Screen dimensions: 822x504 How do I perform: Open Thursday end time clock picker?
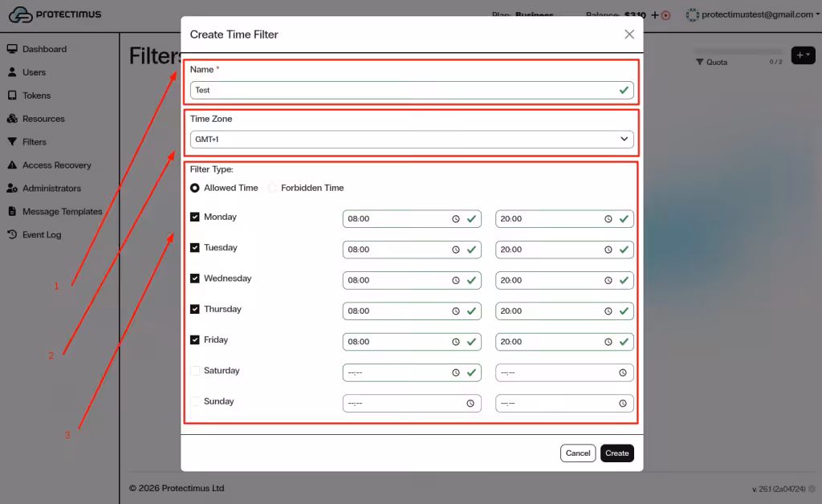coord(608,311)
